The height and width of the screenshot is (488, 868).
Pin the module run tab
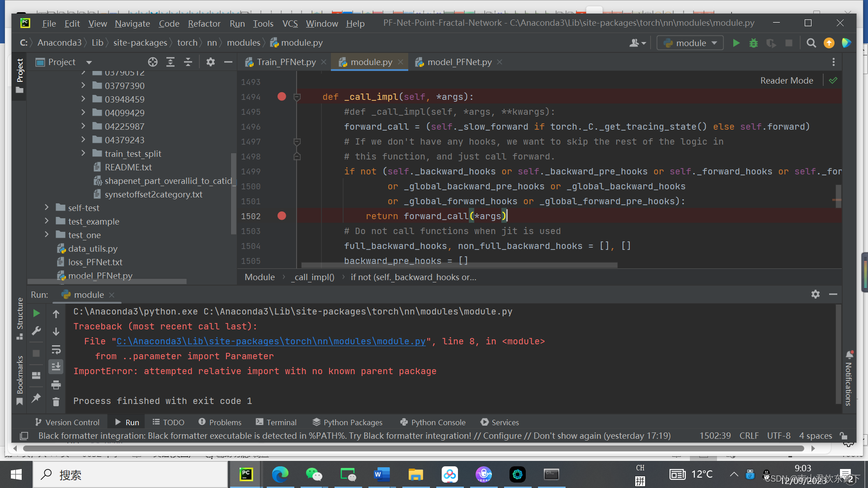(x=36, y=399)
